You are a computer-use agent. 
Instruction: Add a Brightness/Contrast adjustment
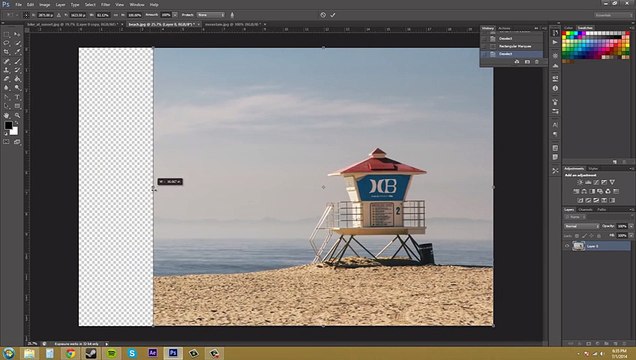580,182
